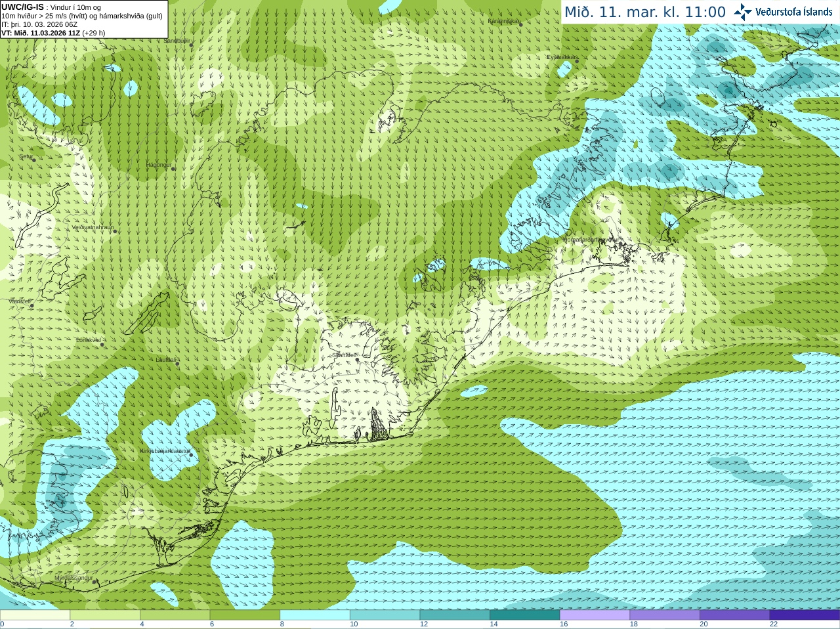The image size is (840, 629).
Task: Click the VT: Mið. 11.03.2026 11Z line
Action: point(53,33)
